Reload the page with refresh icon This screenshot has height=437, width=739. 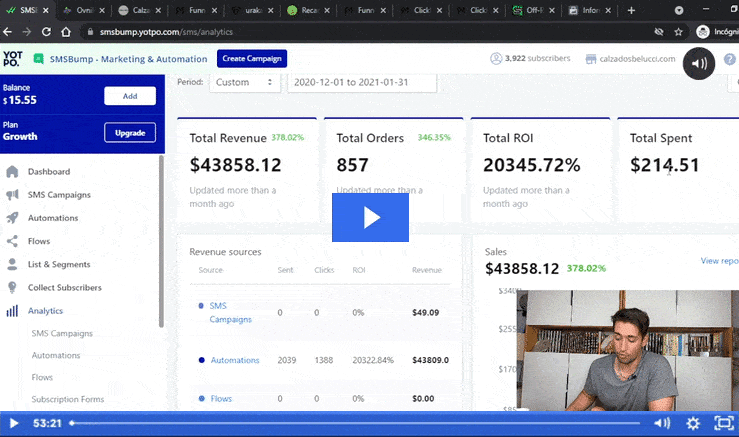point(46,32)
